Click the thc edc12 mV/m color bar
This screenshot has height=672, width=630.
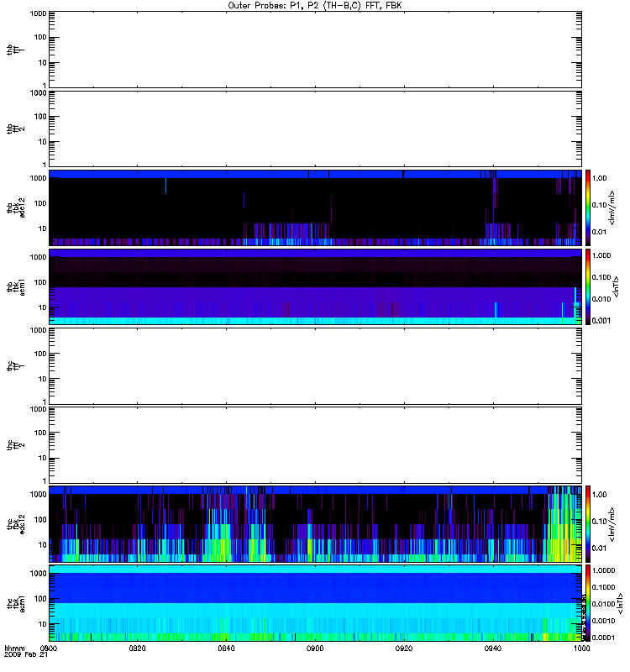coord(589,522)
